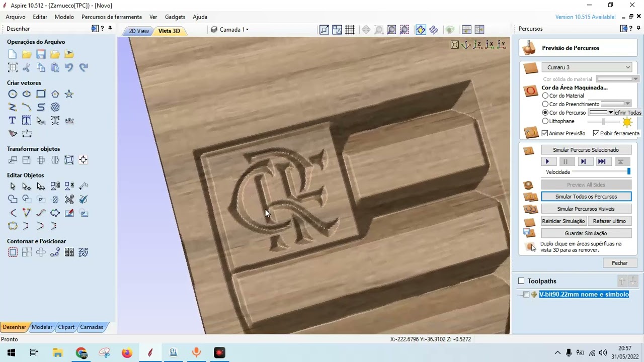
Task: Play the toolpath simulation preview
Action: (x=548, y=161)
